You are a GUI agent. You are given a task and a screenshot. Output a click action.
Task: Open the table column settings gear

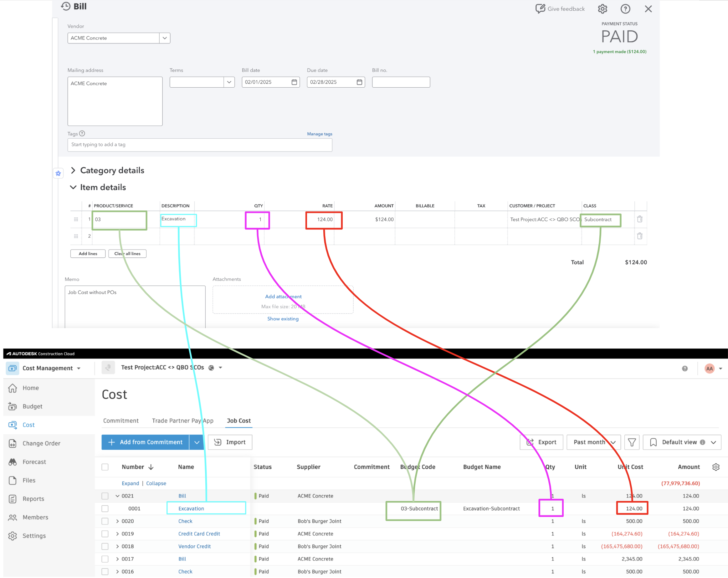point(716,467)
